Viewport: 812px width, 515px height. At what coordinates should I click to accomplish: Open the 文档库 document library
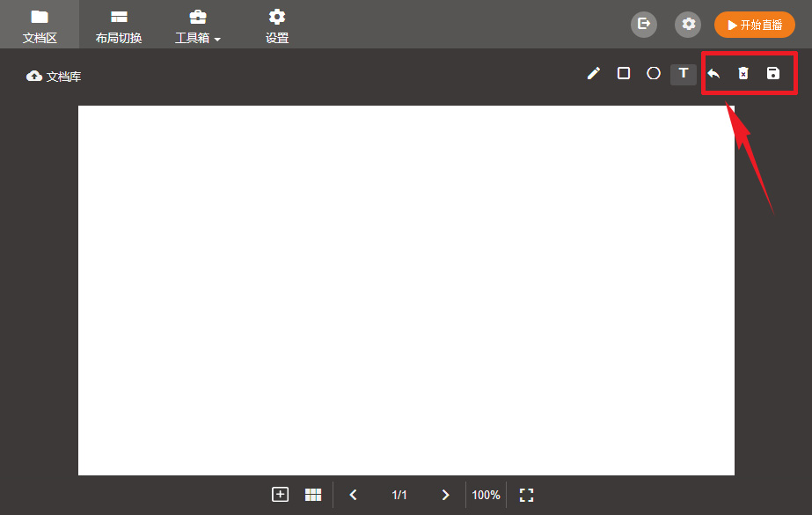(54, 77)
